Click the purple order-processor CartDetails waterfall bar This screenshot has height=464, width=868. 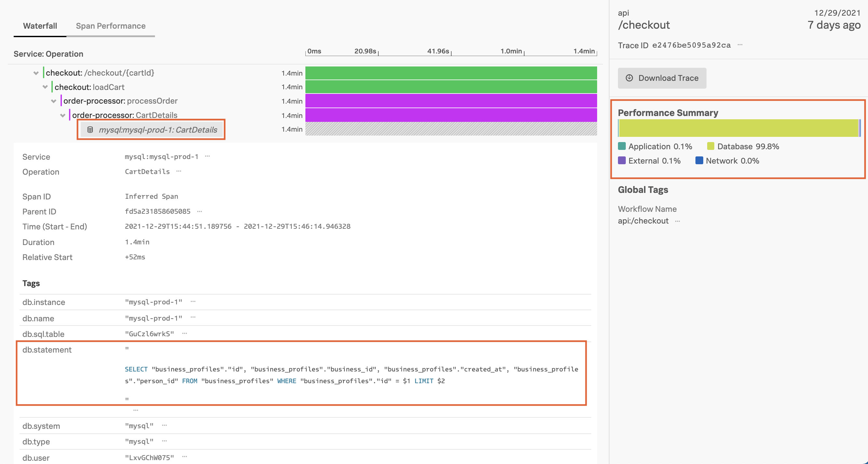tap(451, 115)
